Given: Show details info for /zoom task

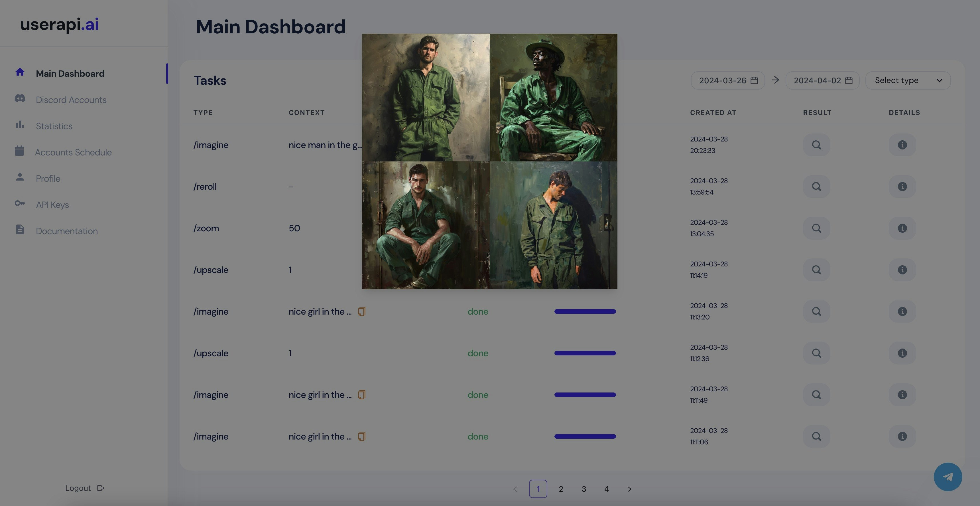Looking at the screenshot, I should point(902,228).
